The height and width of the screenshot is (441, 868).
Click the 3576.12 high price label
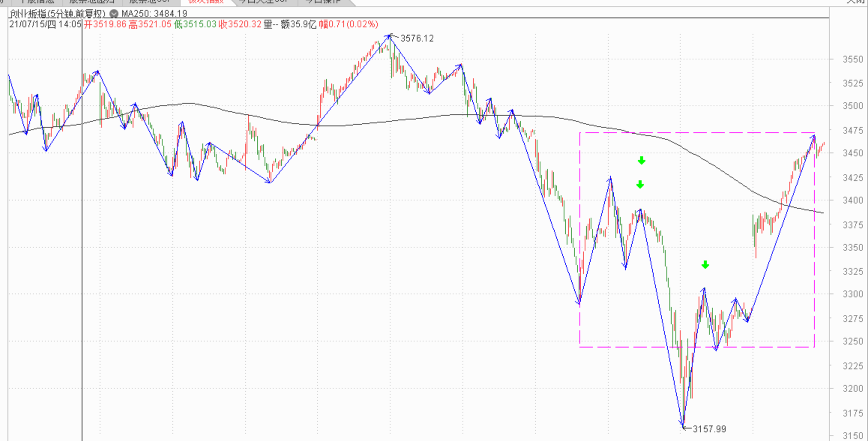coord(417,38)
